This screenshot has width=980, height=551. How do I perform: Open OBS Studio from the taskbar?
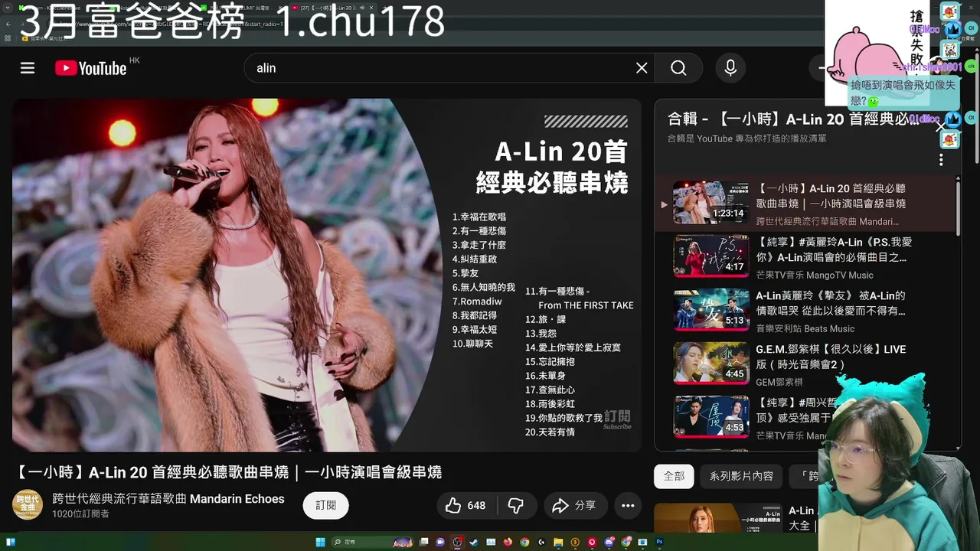457,543
